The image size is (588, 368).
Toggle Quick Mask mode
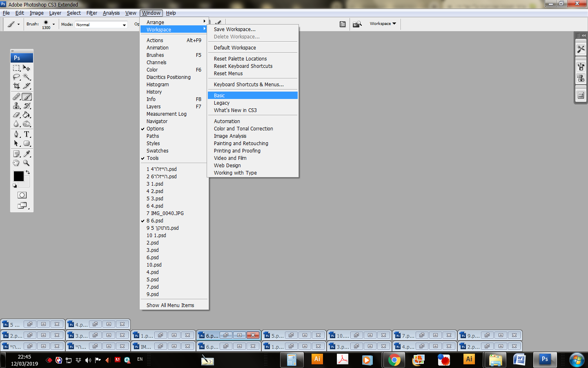pos(22,195)
